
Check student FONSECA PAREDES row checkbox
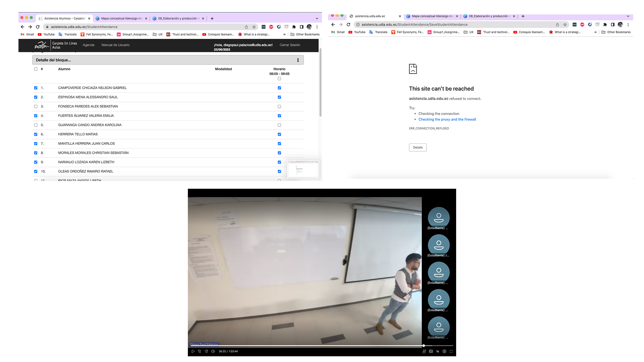pyautogui.click(x=36, y=106)
